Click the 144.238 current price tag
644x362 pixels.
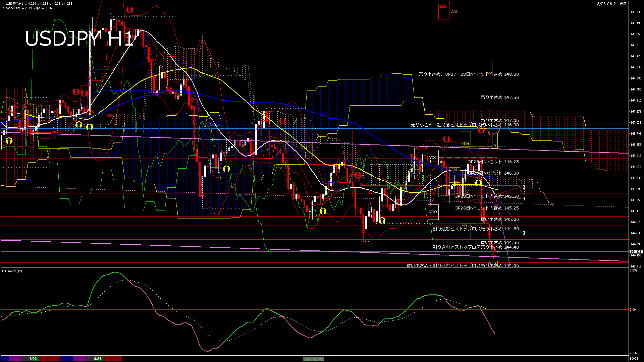[636, 251]
